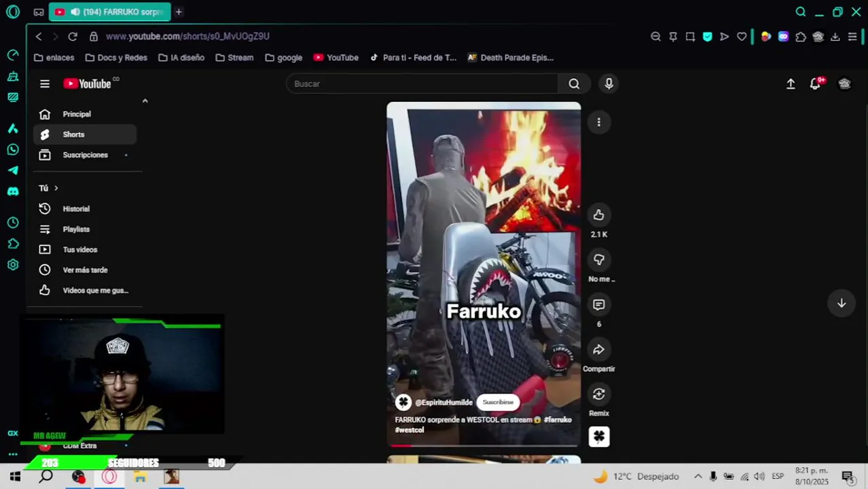
Task: Show hidden system tray icons chevron
Action: tap(698, 476)
